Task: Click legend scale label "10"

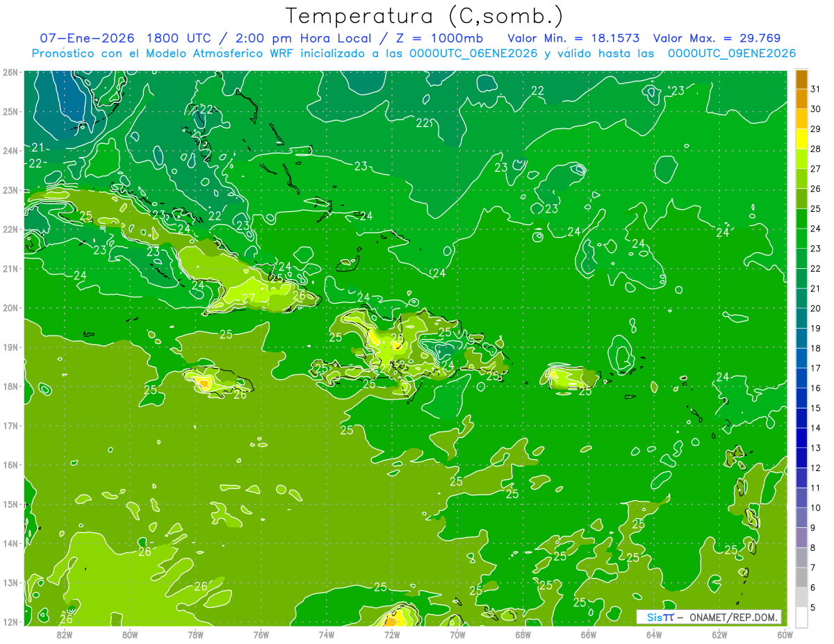Action: 816,508
